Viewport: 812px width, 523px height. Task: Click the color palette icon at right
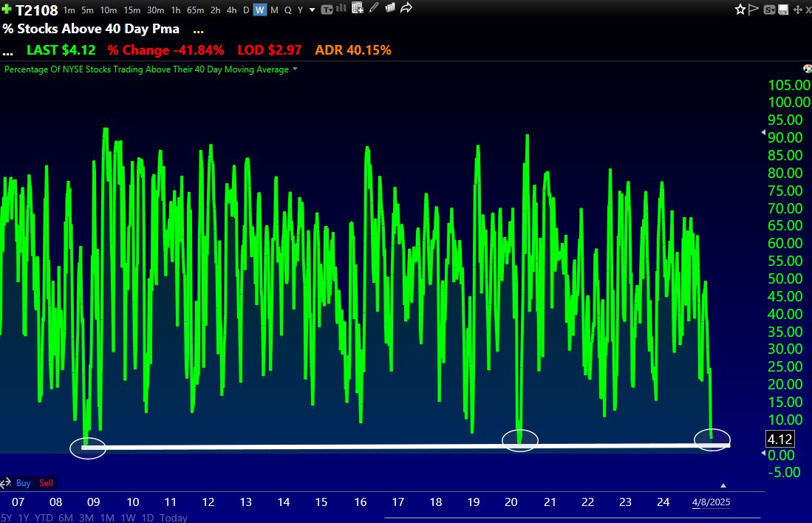click(807, 69)
